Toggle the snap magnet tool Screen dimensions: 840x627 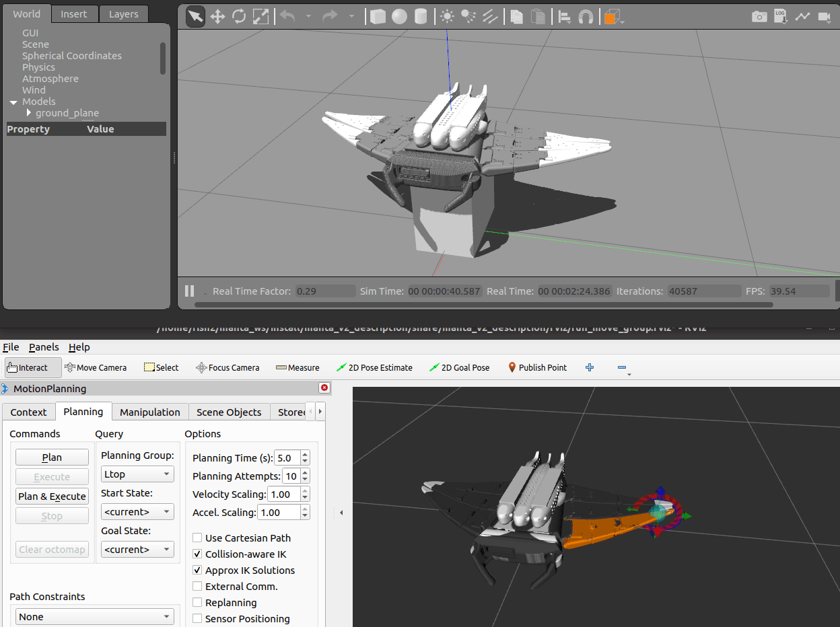[x=586, y=17]
